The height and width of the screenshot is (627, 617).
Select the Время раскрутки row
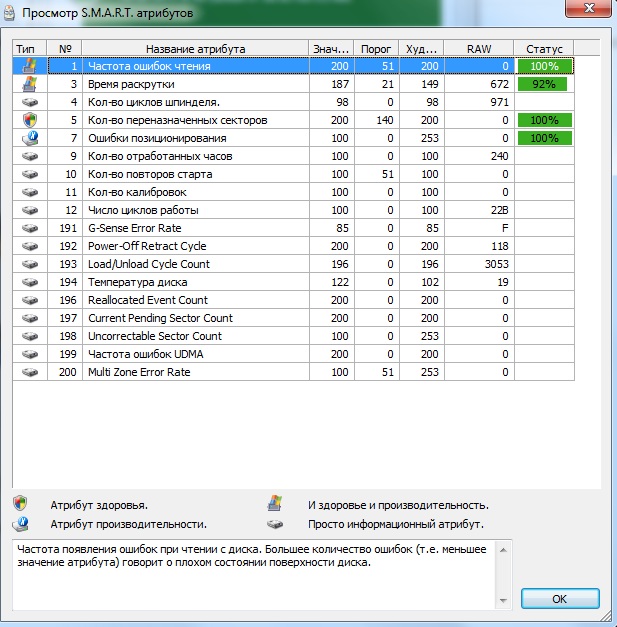pyautogui.click(x=294, y=84)
